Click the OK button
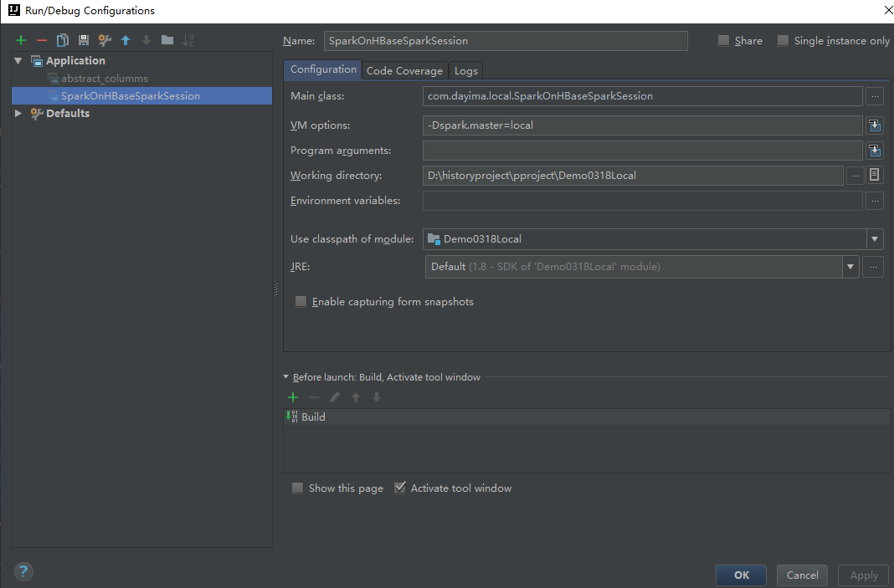The height and width of the screenshot is (588, 894). coord(740,575)
